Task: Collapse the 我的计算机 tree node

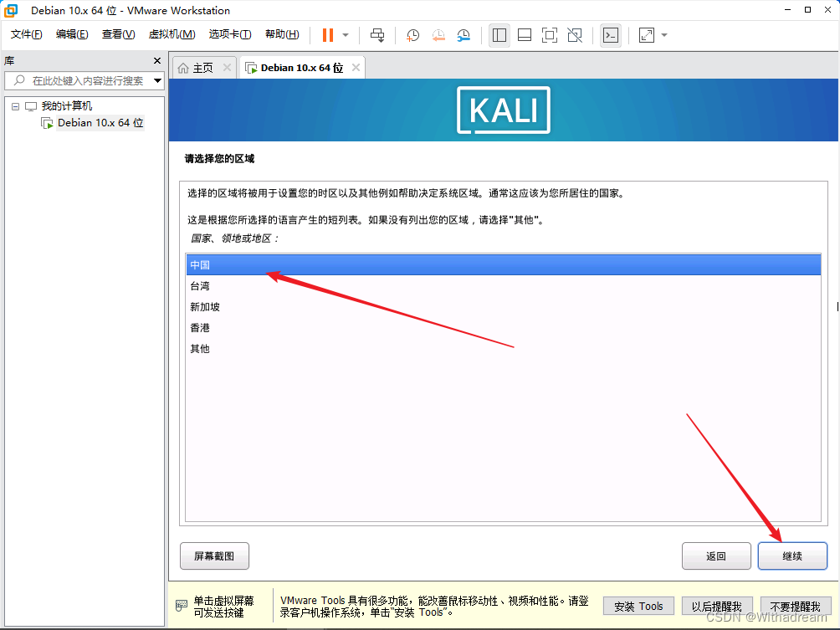Action: point(16,106)
